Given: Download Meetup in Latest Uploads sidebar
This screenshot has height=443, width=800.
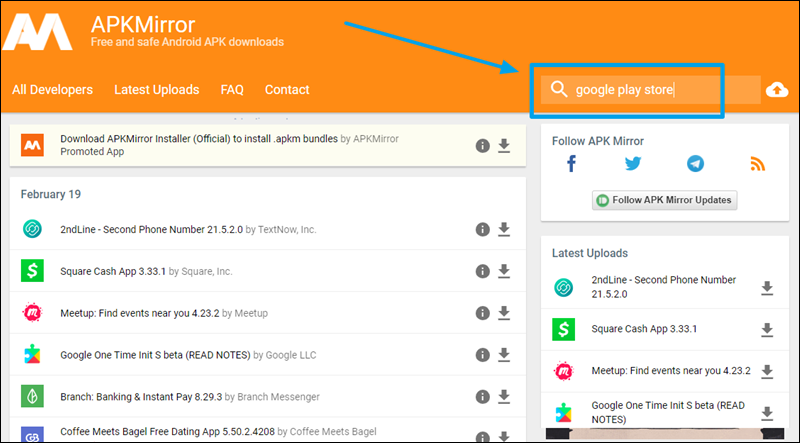Looking at the screenshot, I should (x=767, y=372).
